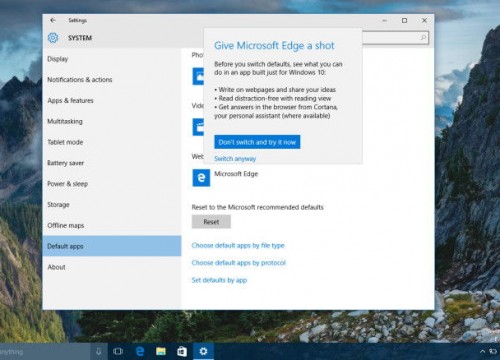Click Don't switch and try it now
This screenshot has height=360, width=500.
[257, 142]
